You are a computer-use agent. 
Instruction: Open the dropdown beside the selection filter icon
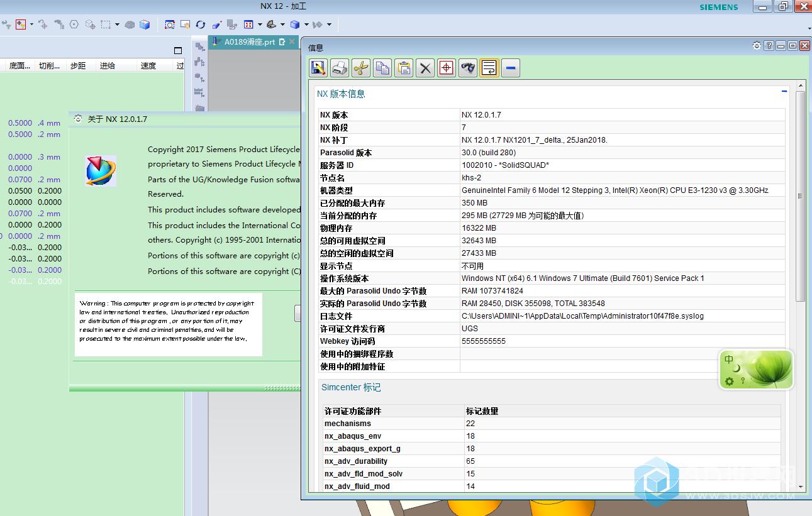[x=31, y=25]
